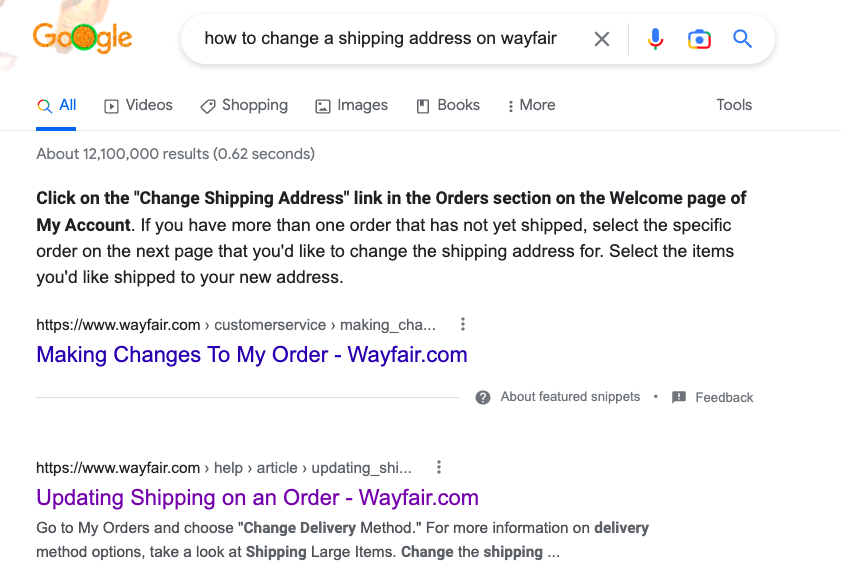Open the Tools search filter options
The image size is (842, 586).
(734, 105)
